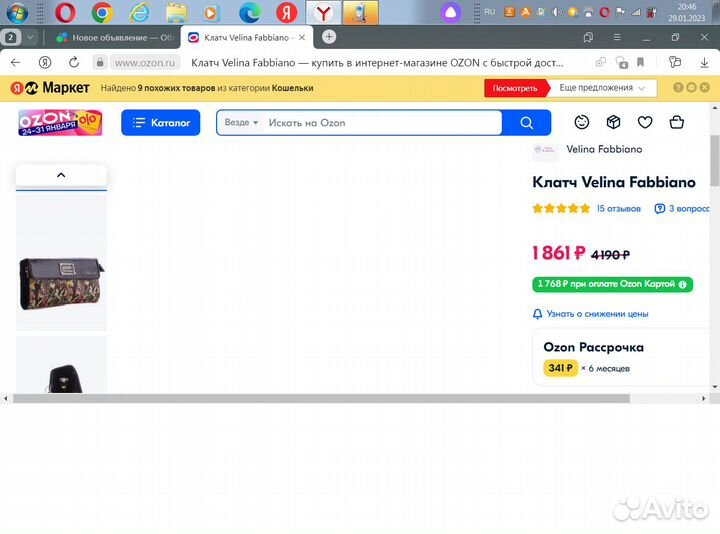
Task: Expand the Еще предложения dropdown
Action: [x=600, y=88]
